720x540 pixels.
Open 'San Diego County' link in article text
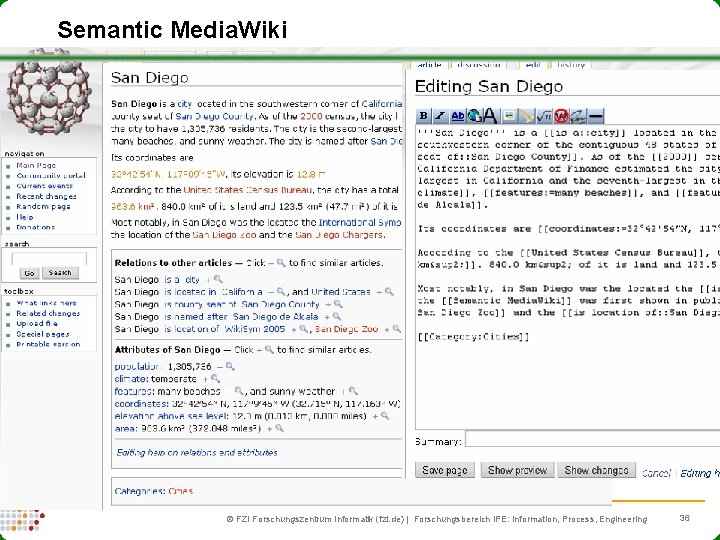[214, 116]
